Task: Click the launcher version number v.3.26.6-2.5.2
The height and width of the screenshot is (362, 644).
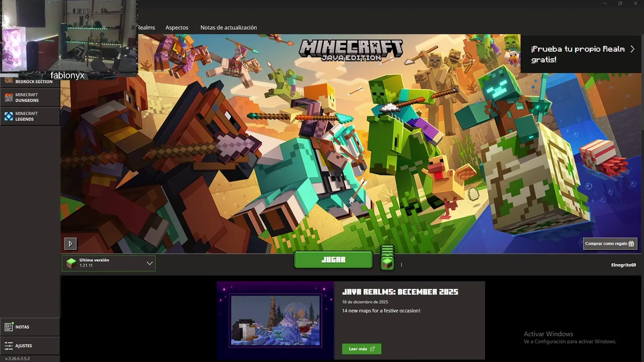Action: (18, 358)
